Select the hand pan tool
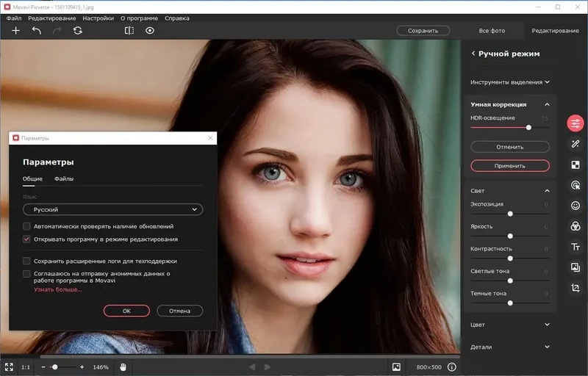Screen dimensions: 588x376 point(123,367)
